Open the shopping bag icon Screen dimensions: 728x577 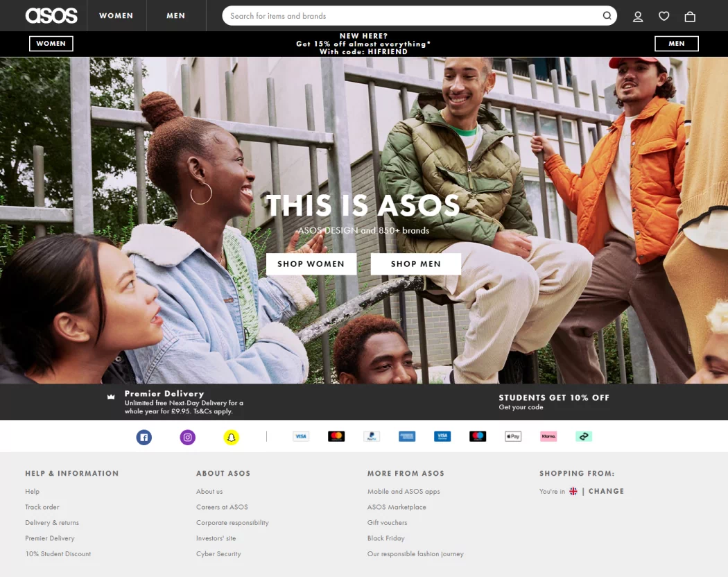690,17
